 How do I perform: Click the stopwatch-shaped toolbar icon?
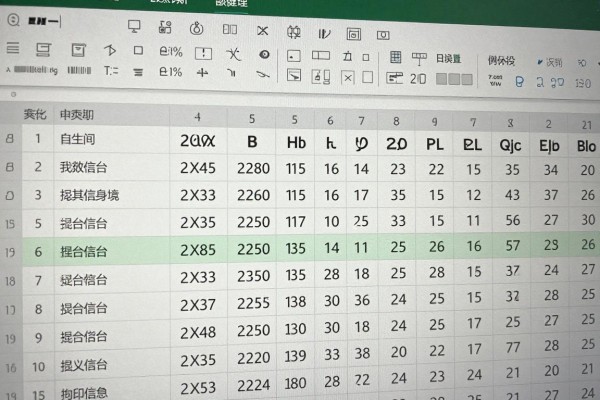point(197,28)
